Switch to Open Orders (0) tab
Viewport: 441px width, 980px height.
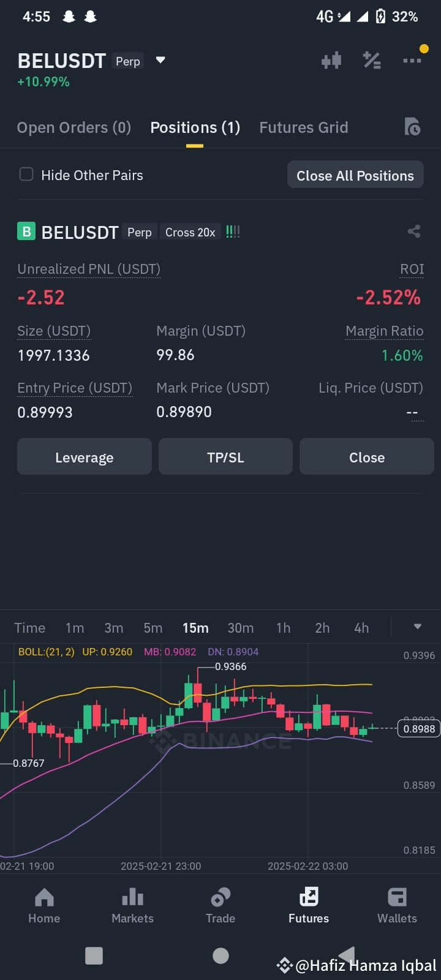coord(74,127)
